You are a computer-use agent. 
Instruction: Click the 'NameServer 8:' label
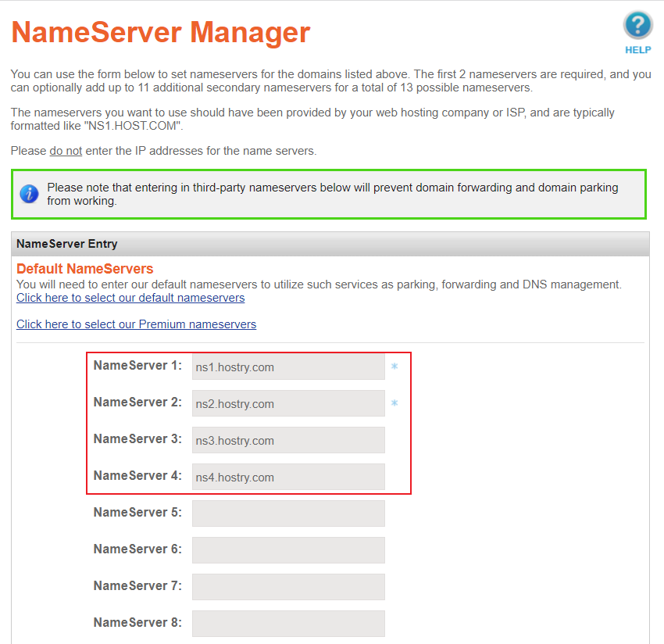click(x=137, y=622)
